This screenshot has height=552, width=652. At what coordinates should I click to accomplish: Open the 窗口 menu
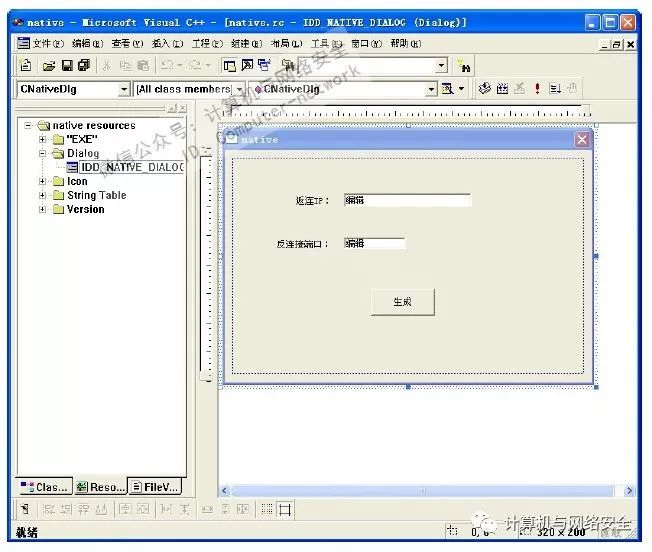pyautogui.click(x=366, y=43)
